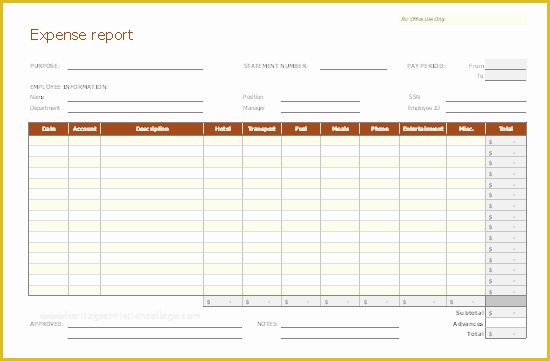Click the Transport column header
The image size is (550, 361).
tap(262, 129)
